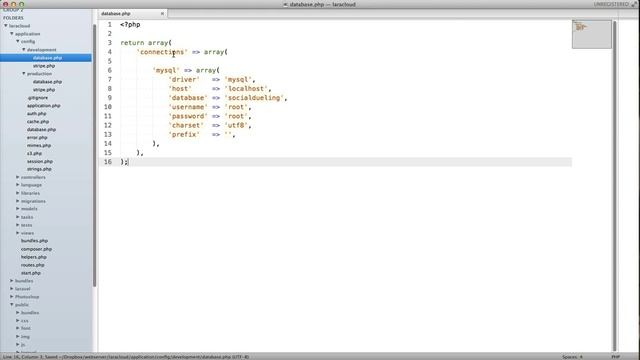640x360 pixels.
Task: Open auth.php in the sidebar
Action: pyautogui.click(x=37, y=113)
